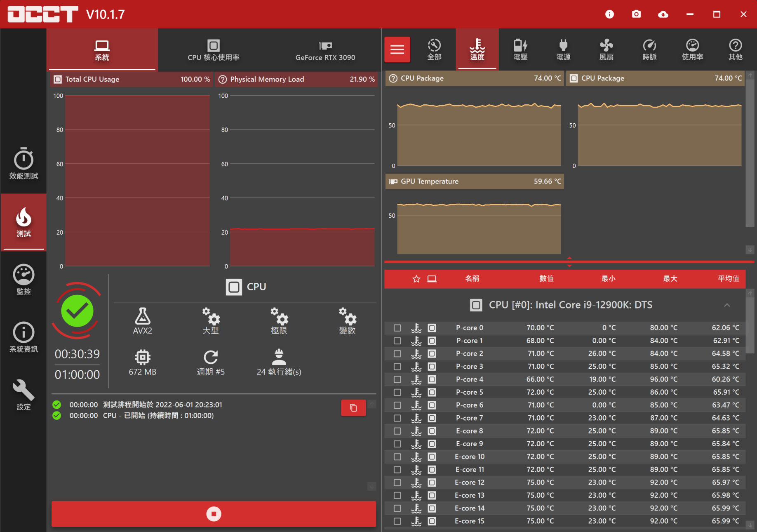Screen dimensions: 757x532
Task: Select the 全部 sensor category tab
Action: [x=434, y=49]
